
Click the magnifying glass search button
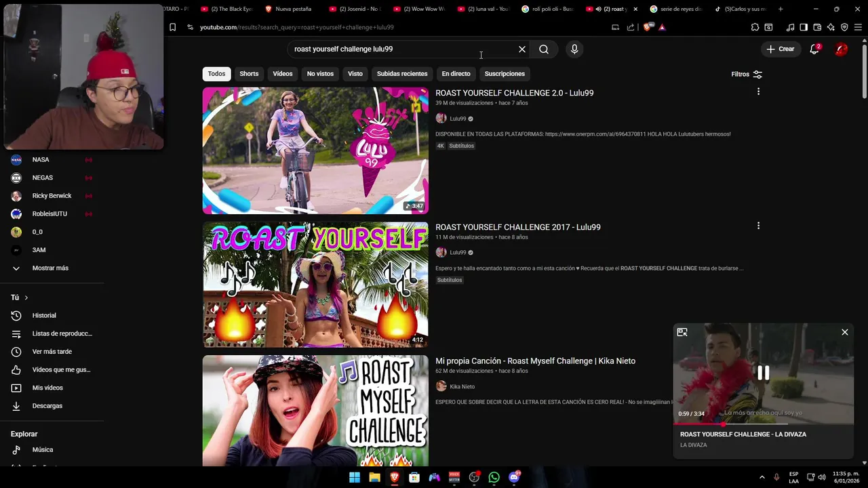544,49
